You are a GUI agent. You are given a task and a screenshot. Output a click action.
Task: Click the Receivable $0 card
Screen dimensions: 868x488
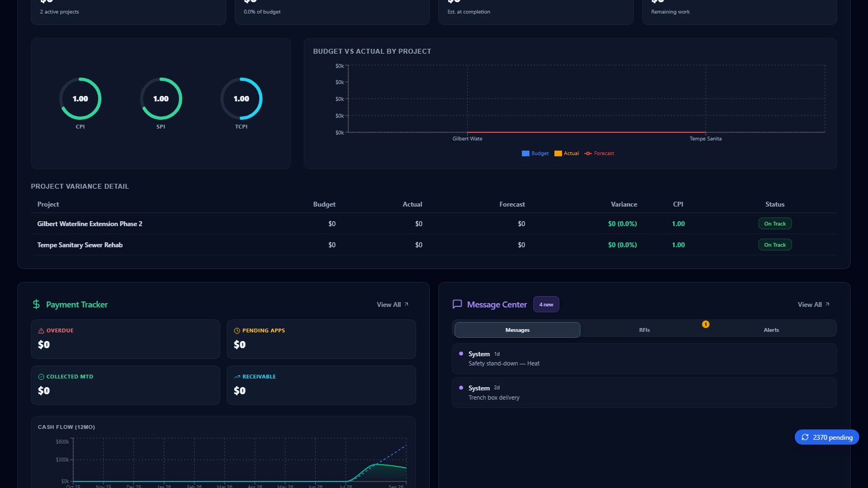click(321, 385)
